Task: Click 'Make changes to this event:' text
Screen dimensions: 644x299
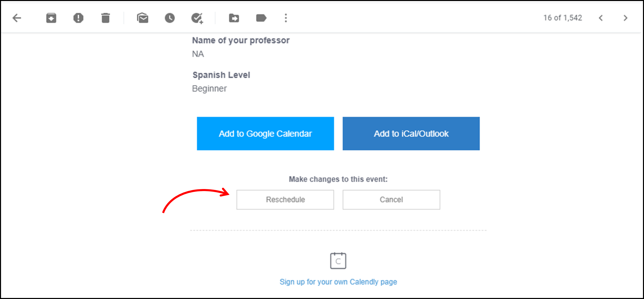Action: point(338,179)
